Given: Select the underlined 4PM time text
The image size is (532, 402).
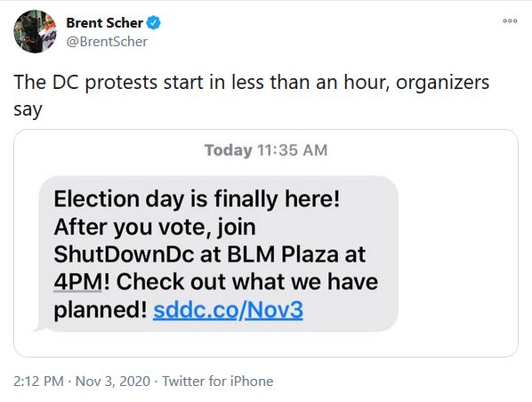Looking at the screenshot, I should (x=78, y=282).
